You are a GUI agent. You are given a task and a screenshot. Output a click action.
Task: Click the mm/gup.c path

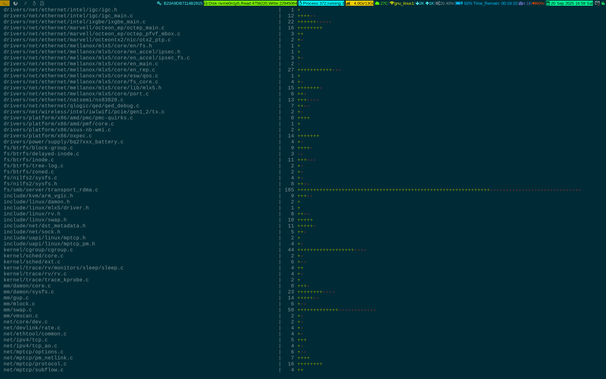pos(16,297)
